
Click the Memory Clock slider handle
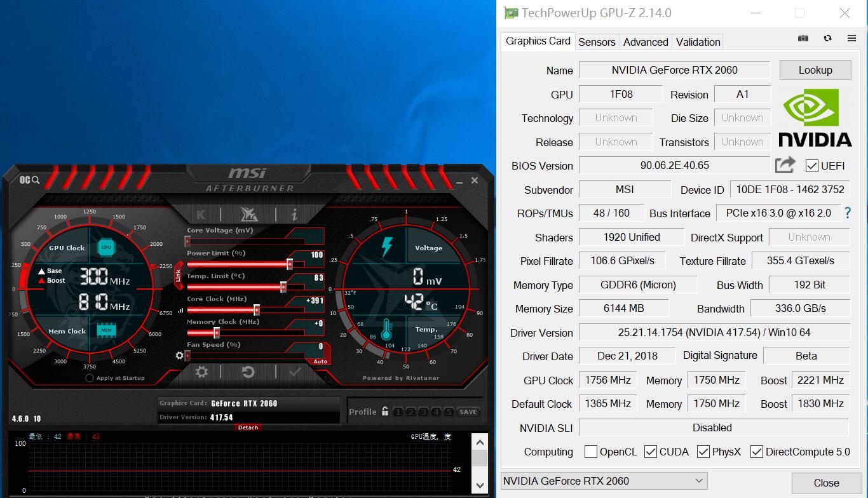[217, 333]
